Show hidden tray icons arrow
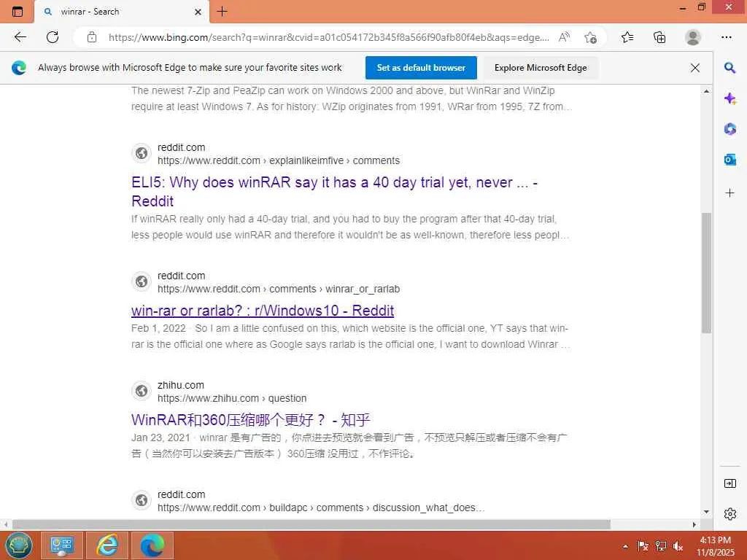Screen dimensions: 747x560 (625, 546)
